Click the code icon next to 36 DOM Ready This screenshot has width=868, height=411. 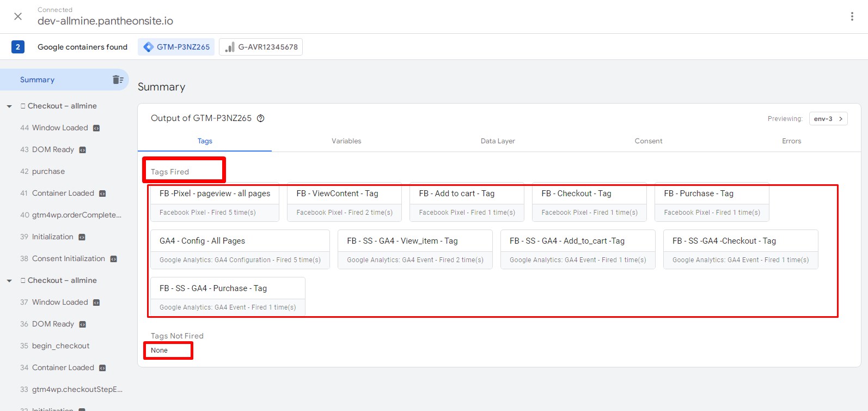[x=83, y=324]
